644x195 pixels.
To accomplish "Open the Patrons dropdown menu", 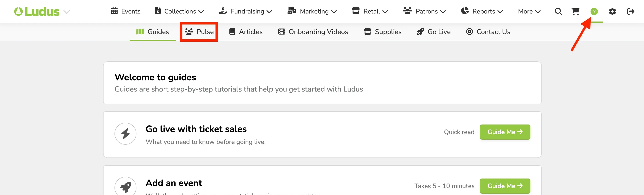I will pyautogui.click(x=424, y=11).
